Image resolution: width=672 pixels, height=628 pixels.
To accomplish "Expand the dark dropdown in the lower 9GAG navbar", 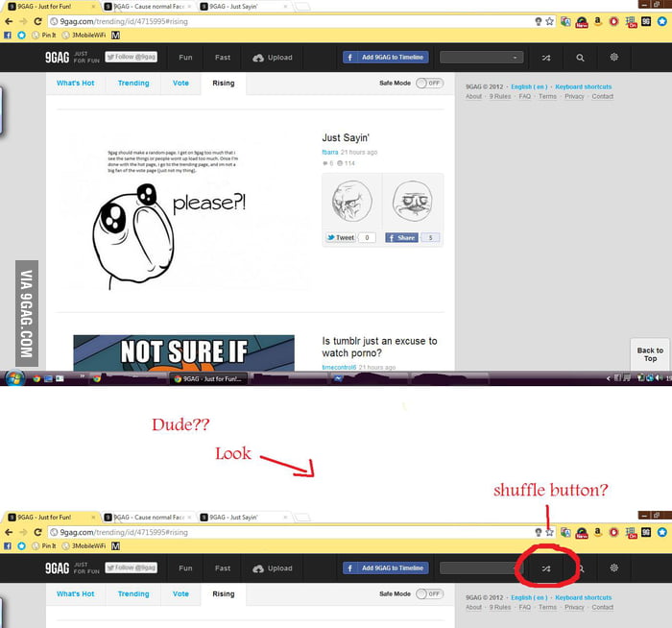I will click(x=481, y=568).
